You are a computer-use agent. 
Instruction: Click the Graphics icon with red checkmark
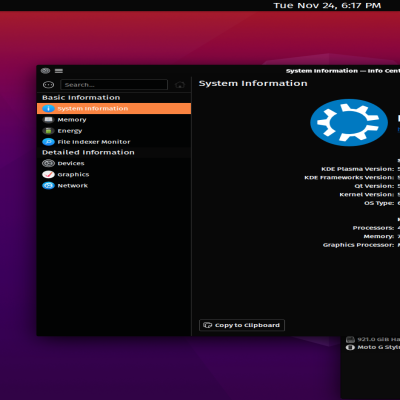click(x=48, y=174)
